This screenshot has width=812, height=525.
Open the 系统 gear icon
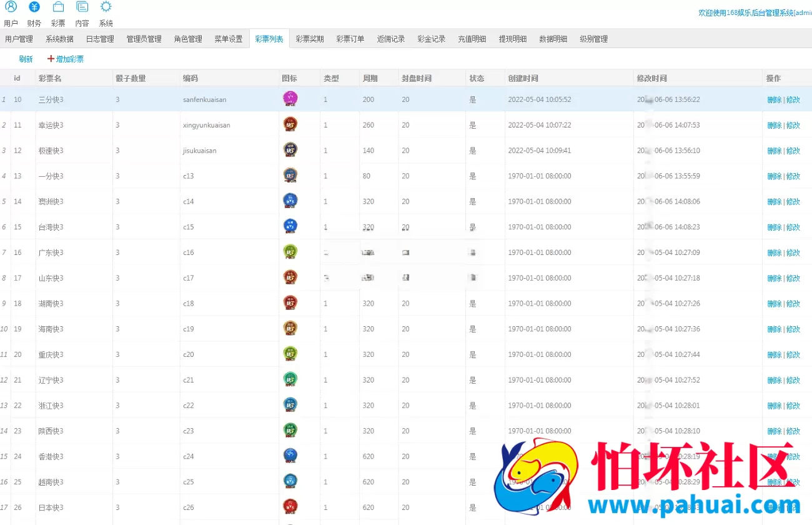coord(106,7)
